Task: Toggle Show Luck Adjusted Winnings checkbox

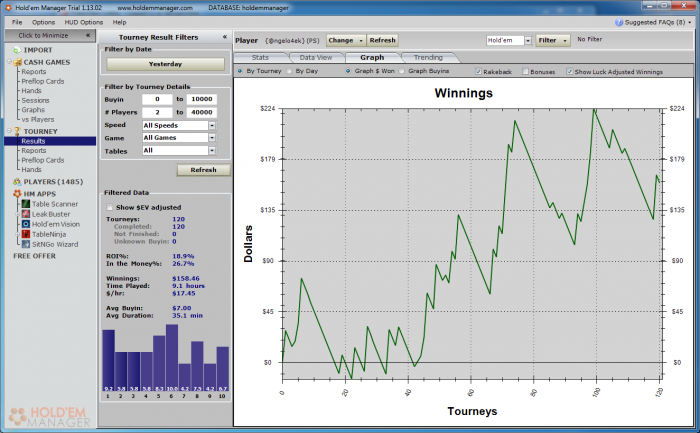Action: [570, 71]
